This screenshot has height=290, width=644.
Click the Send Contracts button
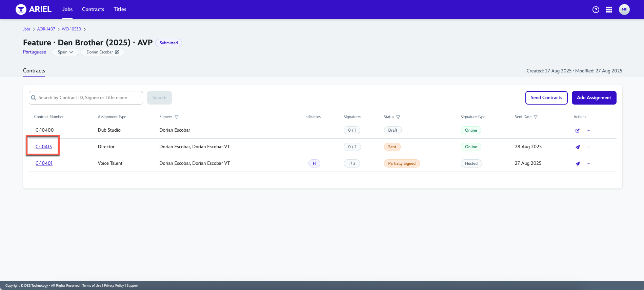[x=546, y=98]
